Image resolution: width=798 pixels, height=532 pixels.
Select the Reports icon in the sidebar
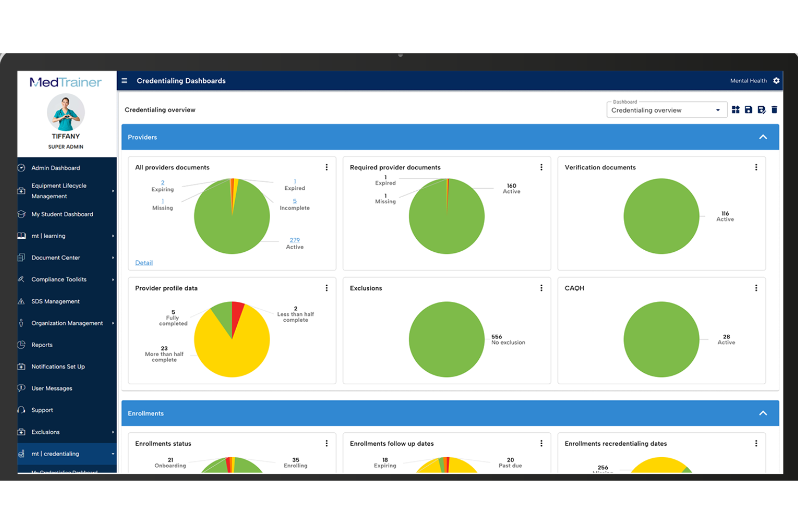[x=22, y=344]
